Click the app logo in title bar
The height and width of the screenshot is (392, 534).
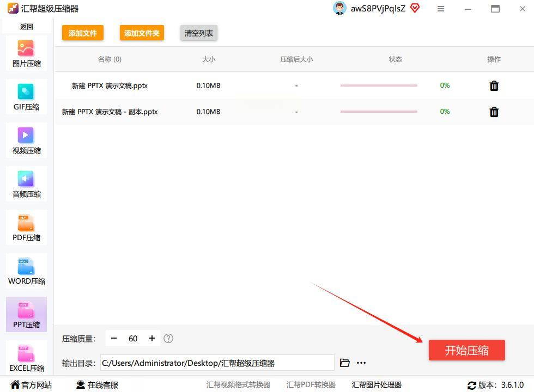13,8
